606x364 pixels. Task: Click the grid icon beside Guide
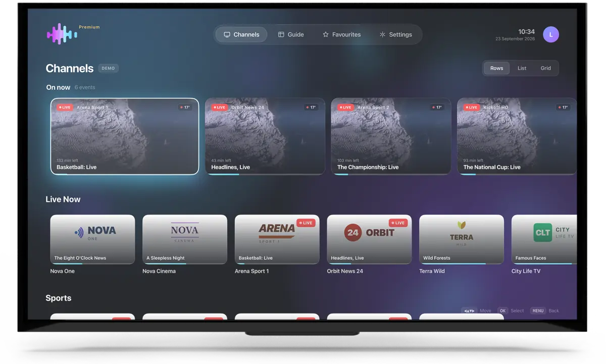(281, 34)
